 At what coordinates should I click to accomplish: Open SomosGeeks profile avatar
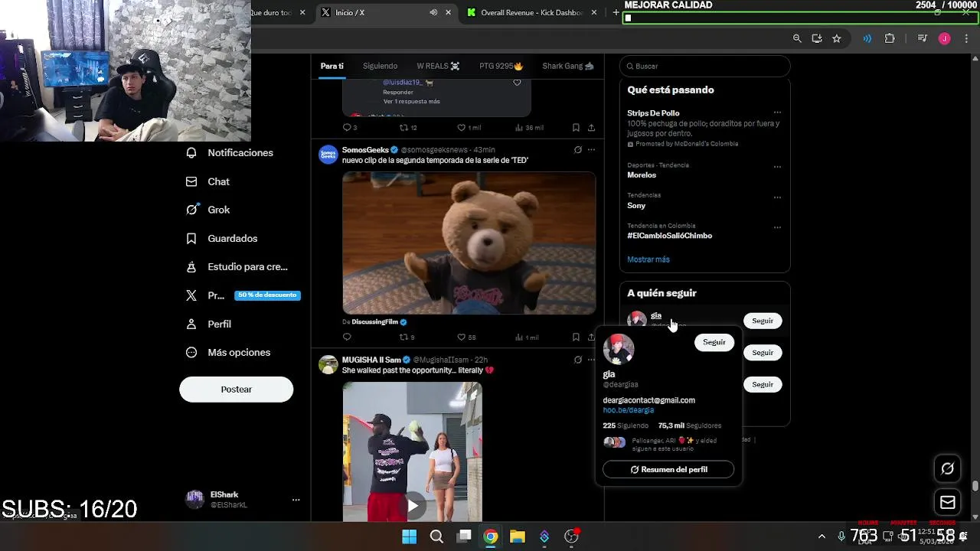(328, 155)
